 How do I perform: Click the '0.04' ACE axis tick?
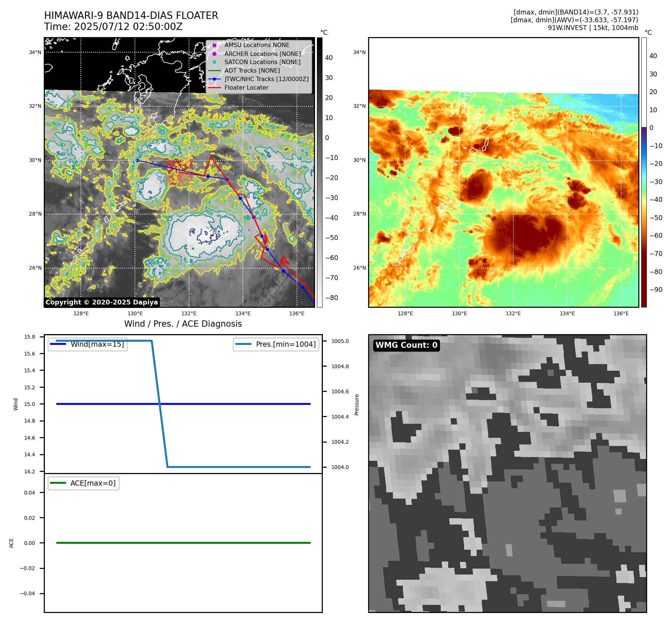coord(30,493)
